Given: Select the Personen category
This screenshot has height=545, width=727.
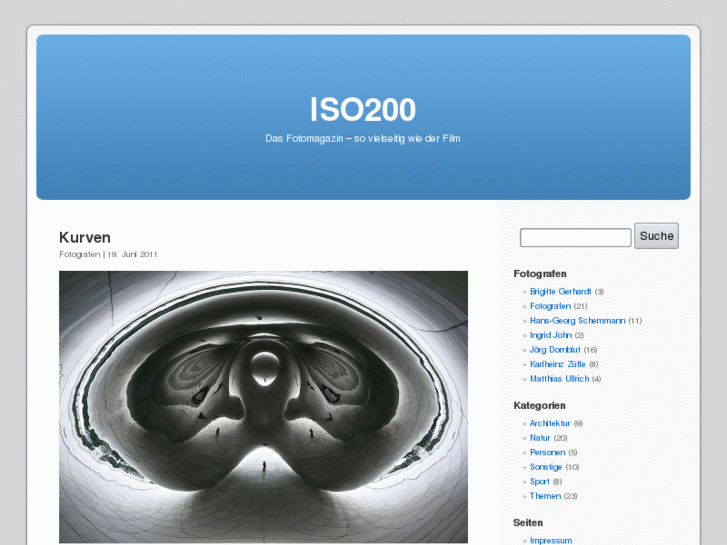Looking at the screenshot, I should 548,452.
